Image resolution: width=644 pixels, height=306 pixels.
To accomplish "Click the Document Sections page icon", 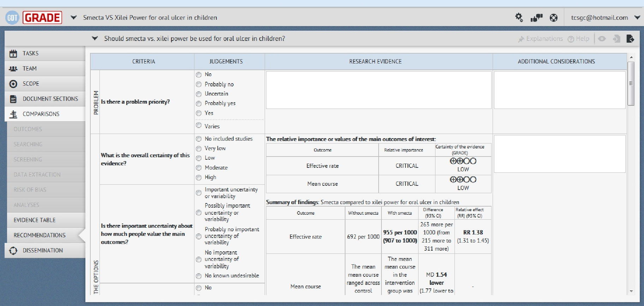I will pyautogui.click(x=13, y=99).
